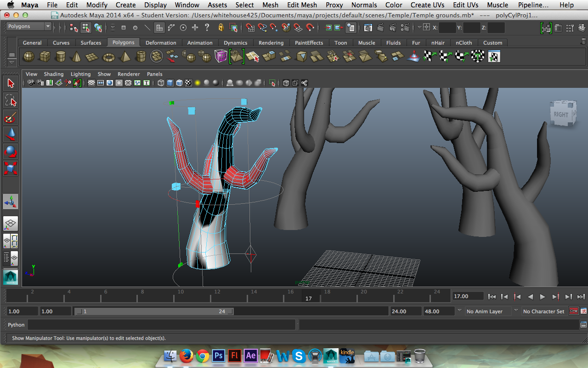
Task: Activate the Move tool in the toolbox
Action: tap(11, 134)
